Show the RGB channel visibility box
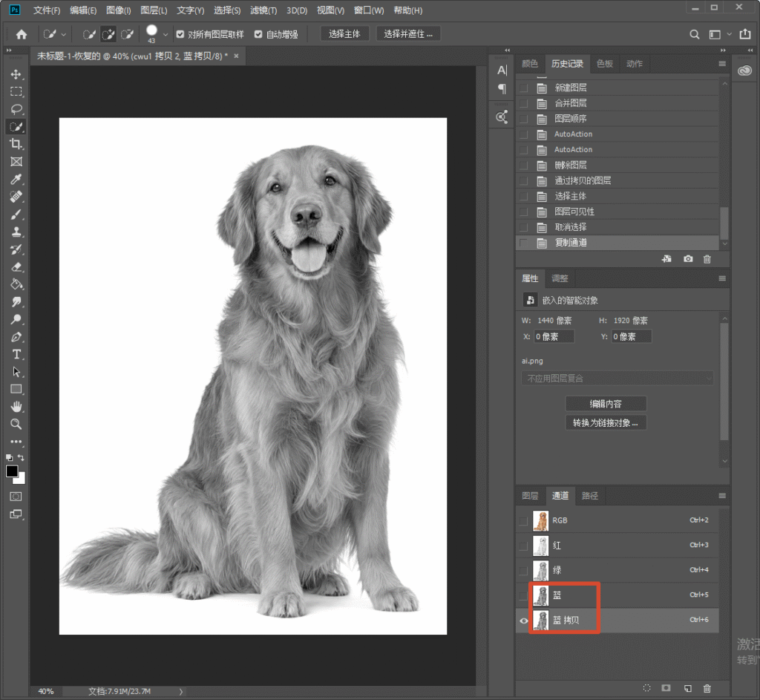Viewport: 760px width, 700px height. [x=523, y=520]
